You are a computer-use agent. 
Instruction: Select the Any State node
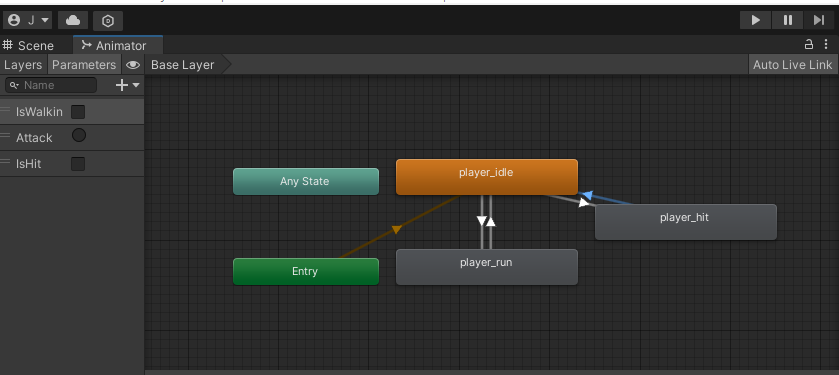pos(306,181)
